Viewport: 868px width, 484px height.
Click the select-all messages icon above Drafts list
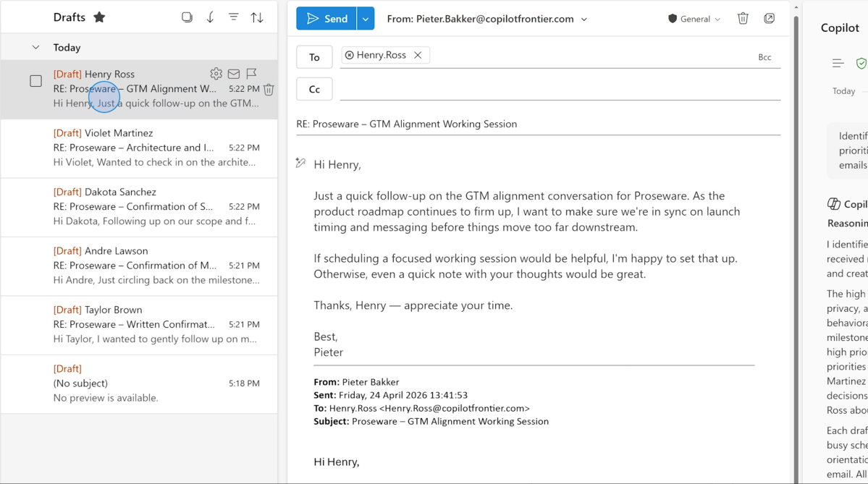(x=187, y=17)
